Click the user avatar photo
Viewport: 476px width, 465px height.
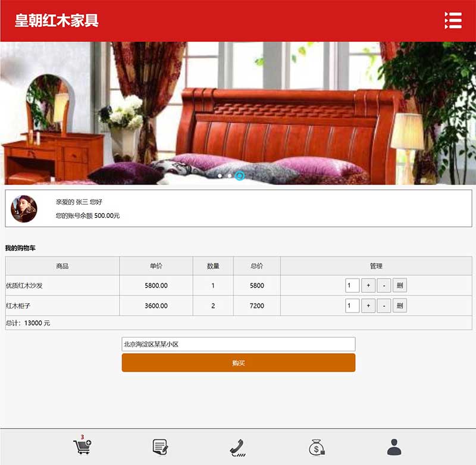coord(24,208)
